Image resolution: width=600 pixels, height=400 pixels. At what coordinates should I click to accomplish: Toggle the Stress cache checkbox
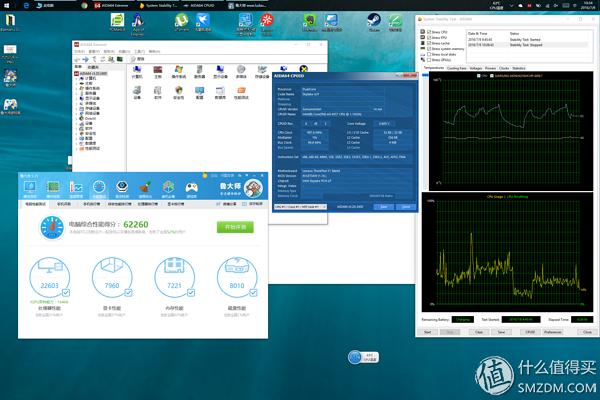pos(429,43)
